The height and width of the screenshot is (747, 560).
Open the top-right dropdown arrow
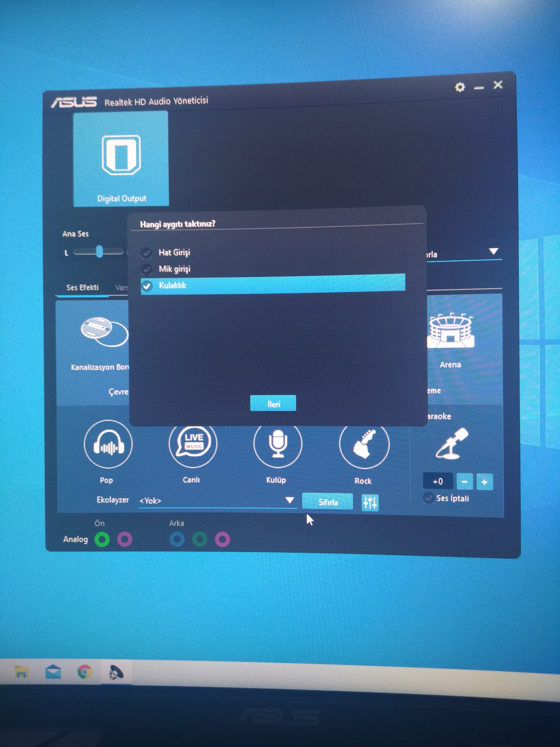[x=493, y=251]
